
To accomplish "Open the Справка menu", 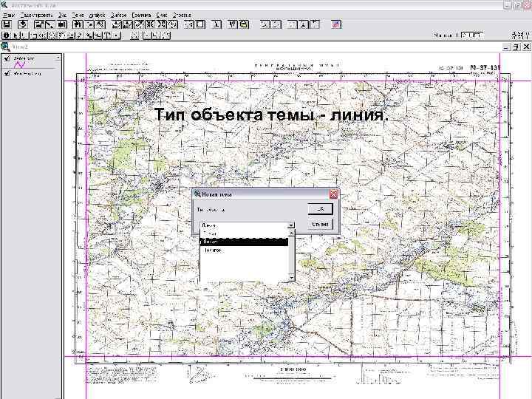I will (182, 15).
